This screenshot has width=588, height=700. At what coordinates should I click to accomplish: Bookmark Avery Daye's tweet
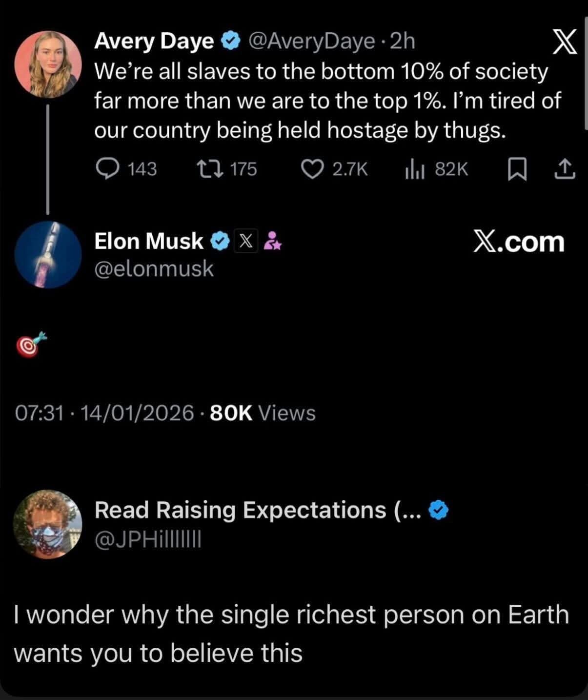(x=518, y=169)
